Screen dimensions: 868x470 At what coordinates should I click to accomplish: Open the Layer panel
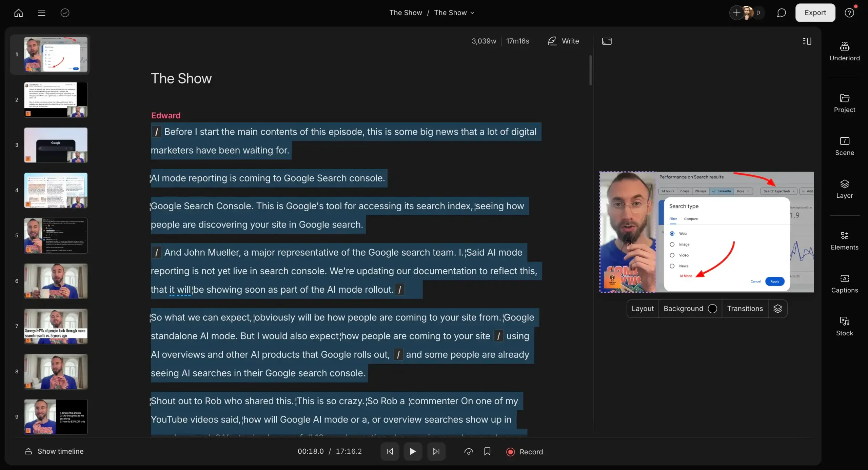point(844,188)
